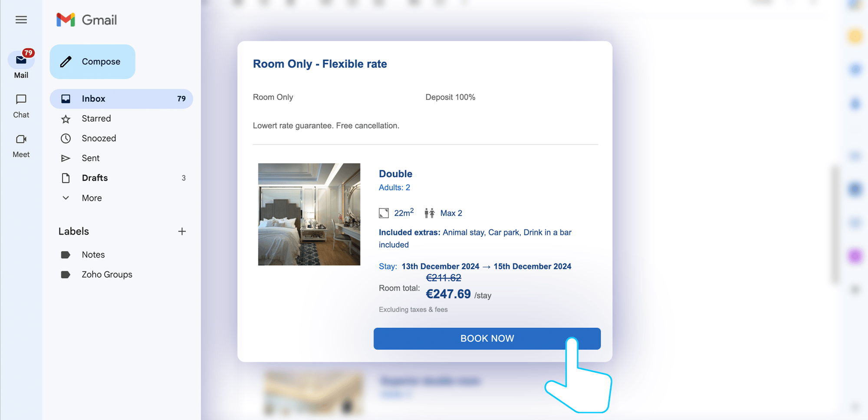Click the Snoozed clock icon
Screen dimensions: 868x420
pyautogui.click(x=66, y=139)
